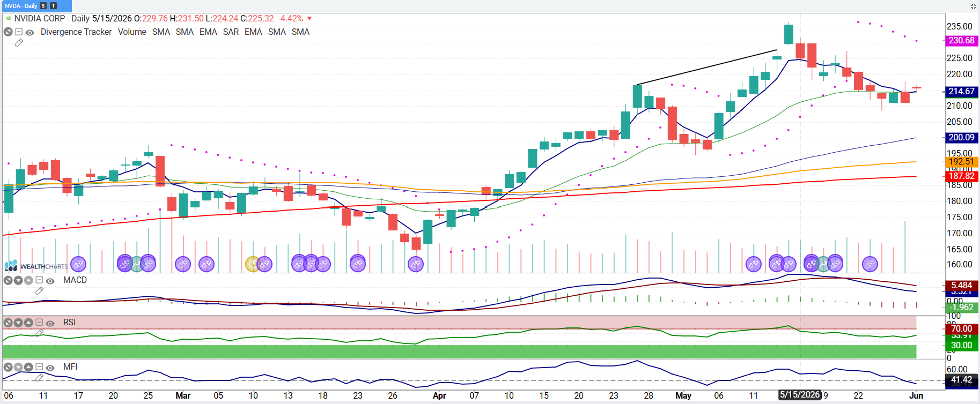The width and height of the screenshot is (980, 404).
Task: Click the 5.484 MACD value tag
Action: pos(961,286)
